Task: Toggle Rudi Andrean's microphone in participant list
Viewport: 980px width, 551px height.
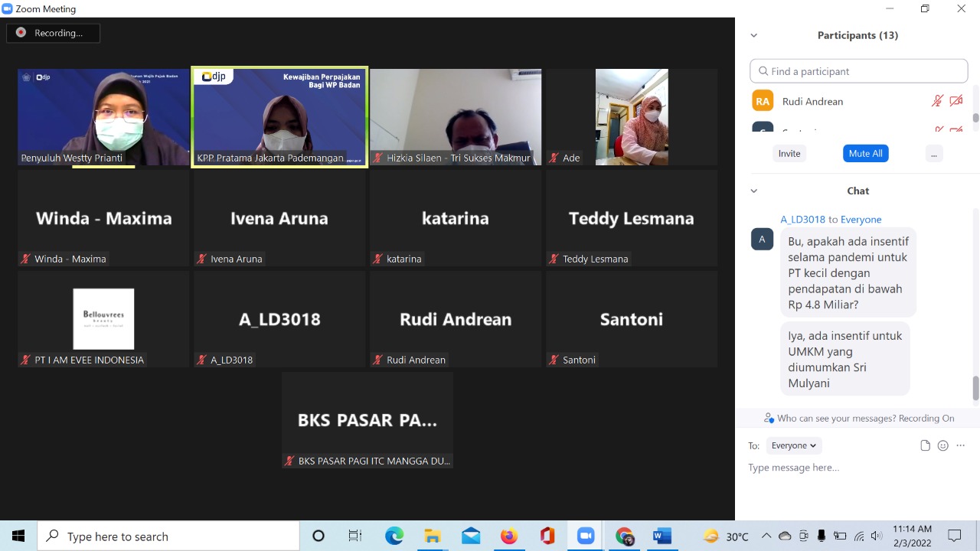Action: 937,101
